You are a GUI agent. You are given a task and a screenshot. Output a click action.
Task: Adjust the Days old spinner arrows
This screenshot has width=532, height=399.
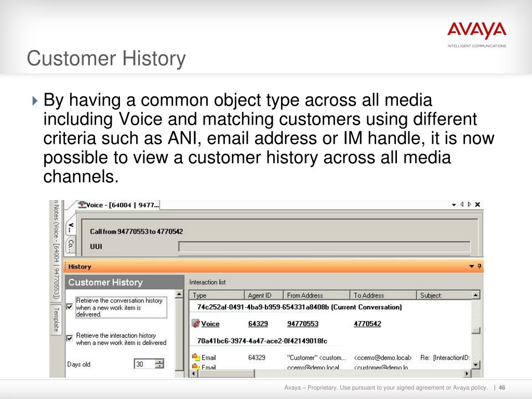click(x=159, y=364)
